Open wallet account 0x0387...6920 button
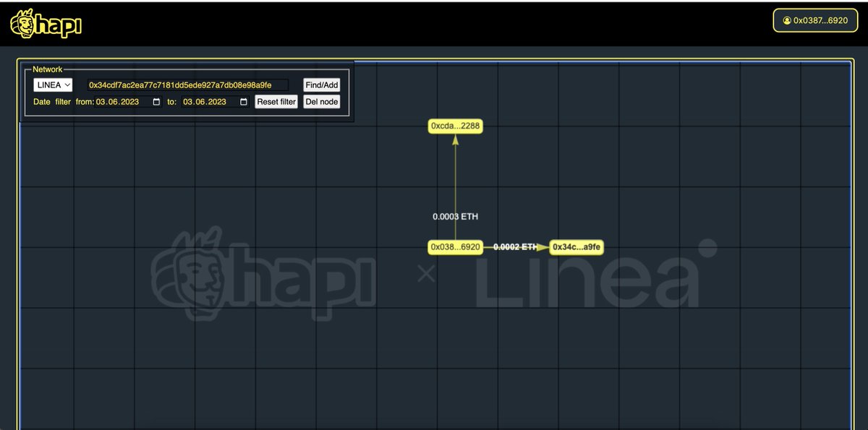Viewport: 868px width, 430px height. [815, 20]
